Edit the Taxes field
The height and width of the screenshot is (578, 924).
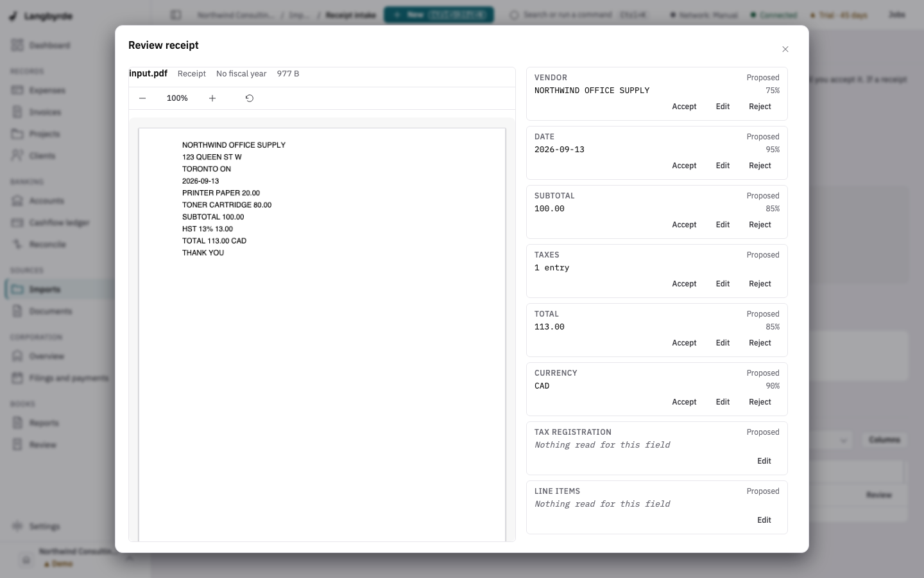pos(723,284)
